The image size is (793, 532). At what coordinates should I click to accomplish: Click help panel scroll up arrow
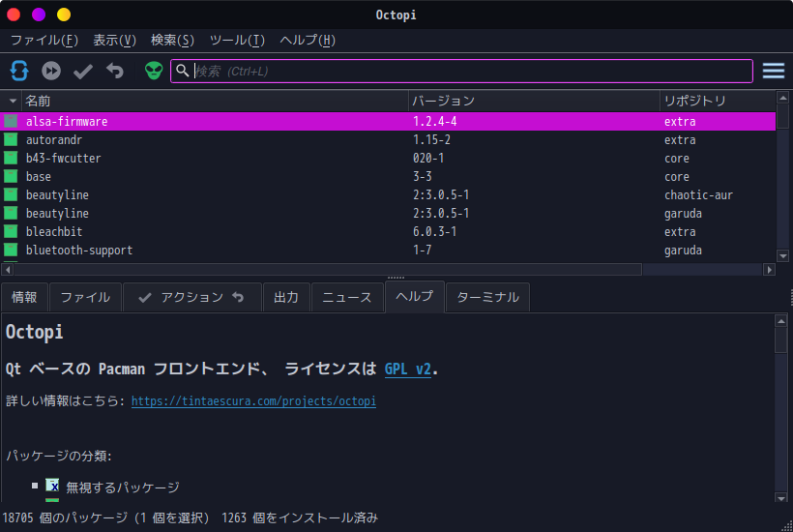(780, 320)
